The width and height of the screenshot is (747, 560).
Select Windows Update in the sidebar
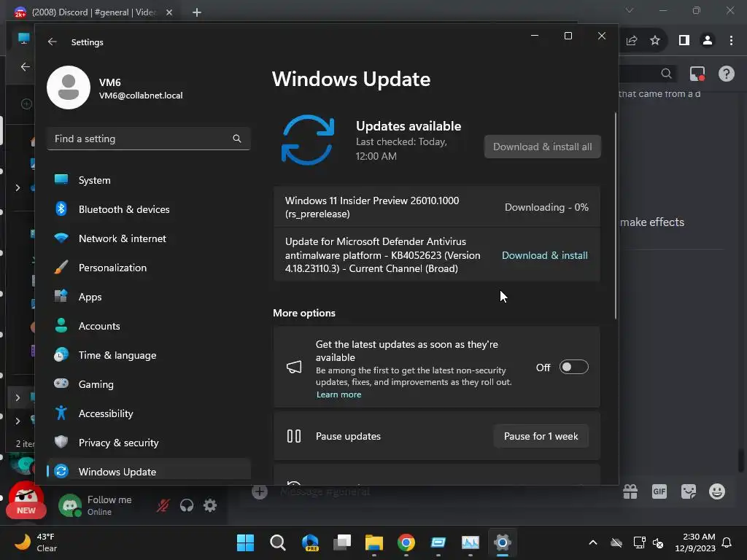coord(149,472)
